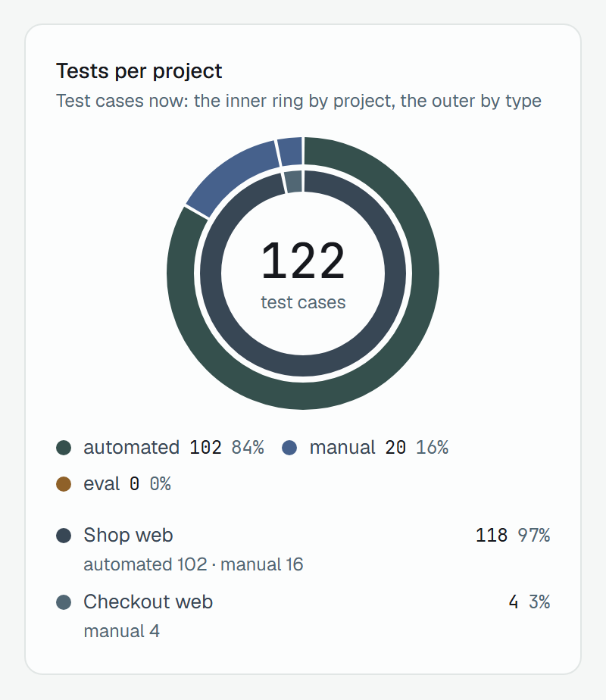The height and width of the screenshot is (700, 606).
Task: Click the manual count '20'
Action: pyautogui.click(x=395, y=447)
